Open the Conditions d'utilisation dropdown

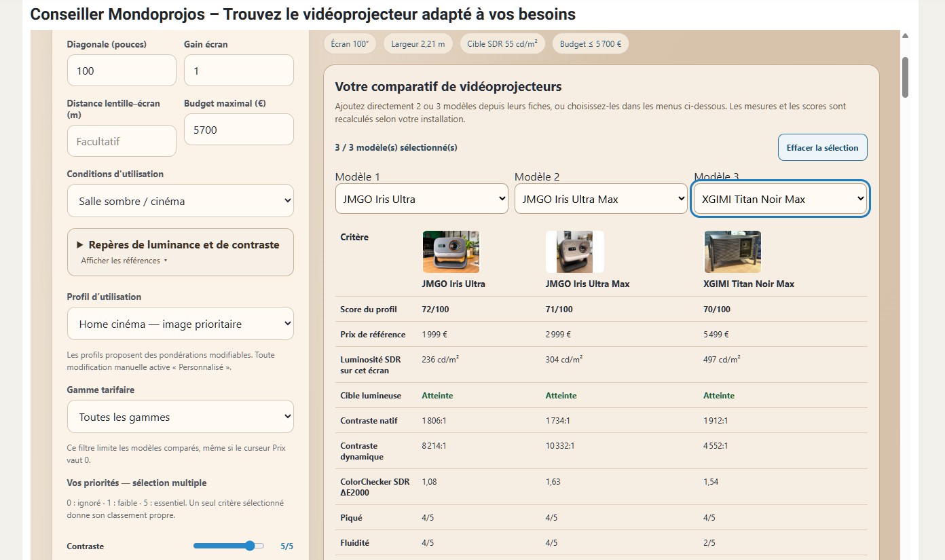coord(181,201)
